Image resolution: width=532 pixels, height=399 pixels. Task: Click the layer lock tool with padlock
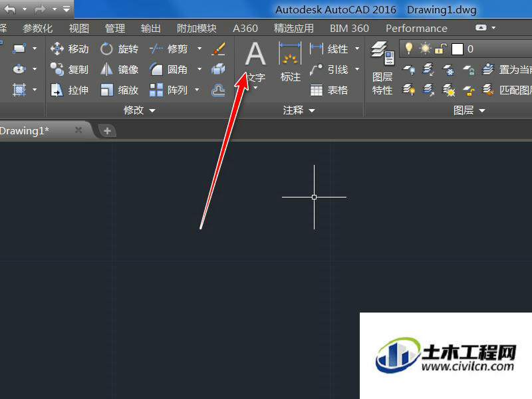coord(469,70)
